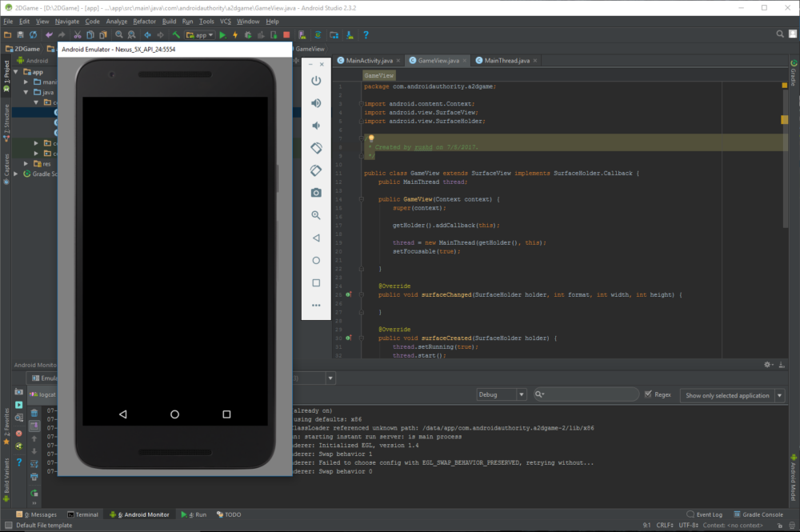Open search with the magnifier icon top right

tap(778, 34)
